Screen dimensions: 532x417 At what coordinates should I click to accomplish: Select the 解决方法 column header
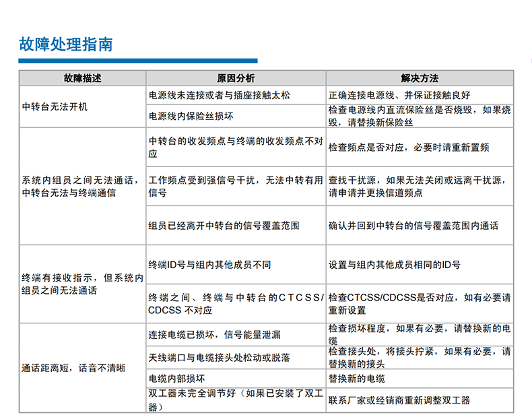tap(420, 78)
